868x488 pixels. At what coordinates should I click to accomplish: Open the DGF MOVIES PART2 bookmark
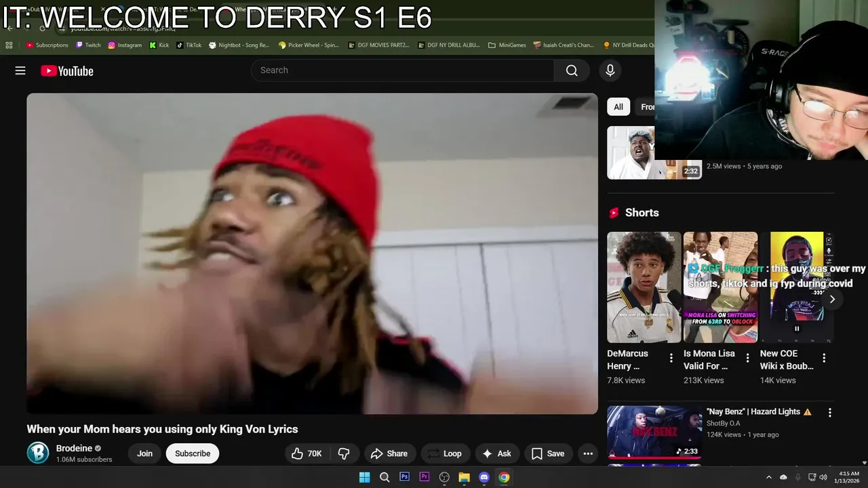378,45
